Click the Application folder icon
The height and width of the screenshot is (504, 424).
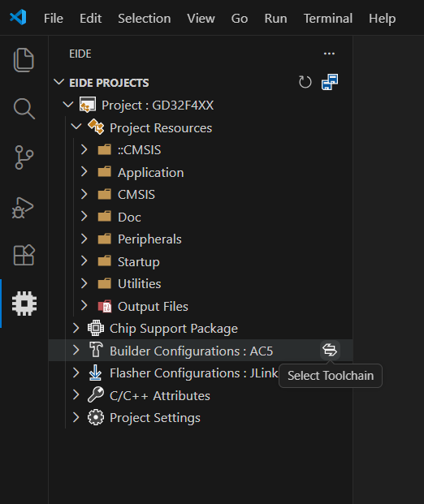[105, 171]
